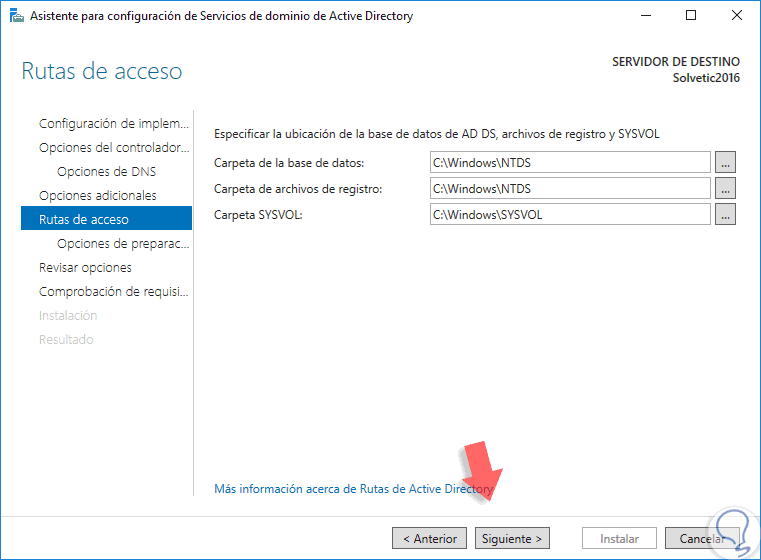Edit the Carpeta SYSVOL path field
The width and height of the screenshot is (761, 560).
coord(570,214)
